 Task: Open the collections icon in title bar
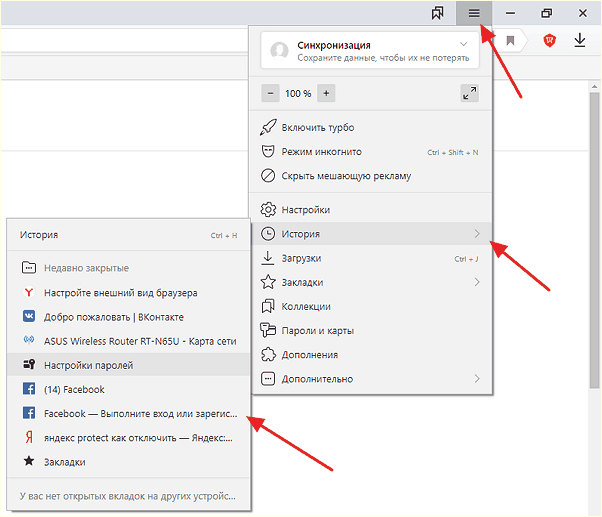[437, 13]
